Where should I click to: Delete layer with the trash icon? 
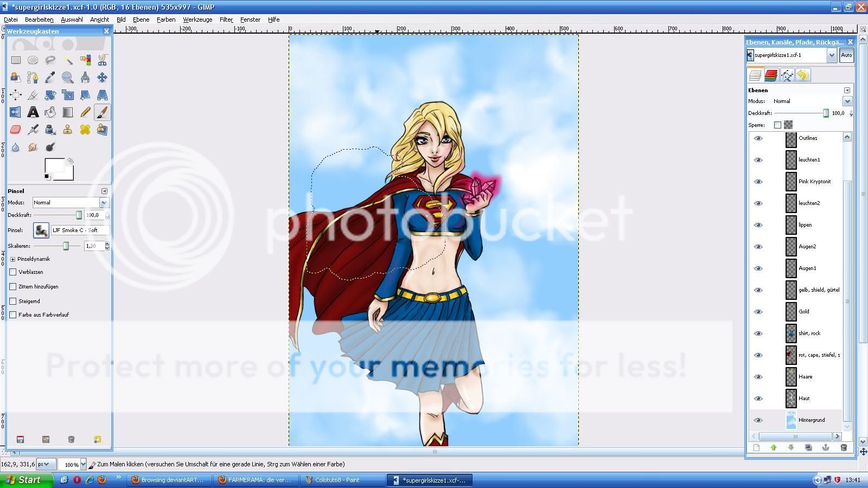click(x=843, y=447)
